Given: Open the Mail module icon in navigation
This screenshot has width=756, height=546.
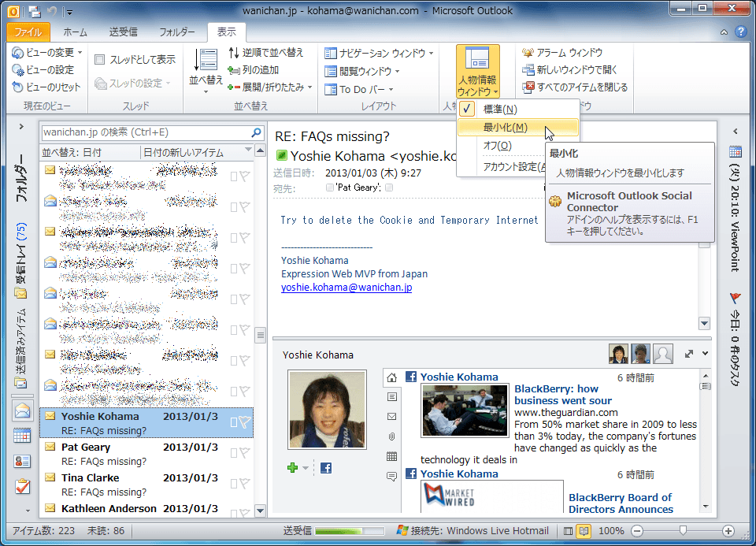Looking at the screenshot, I should pyautogui.click(x=22, y=411).
